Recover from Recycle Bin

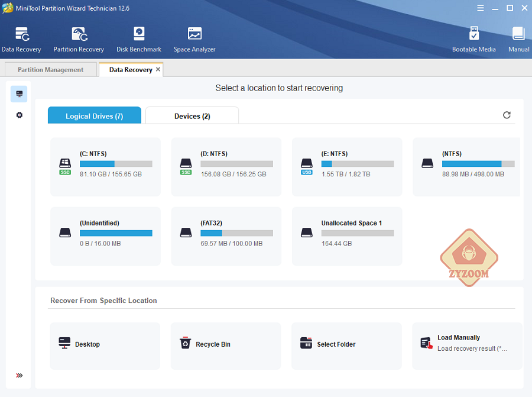pos(226,346)
